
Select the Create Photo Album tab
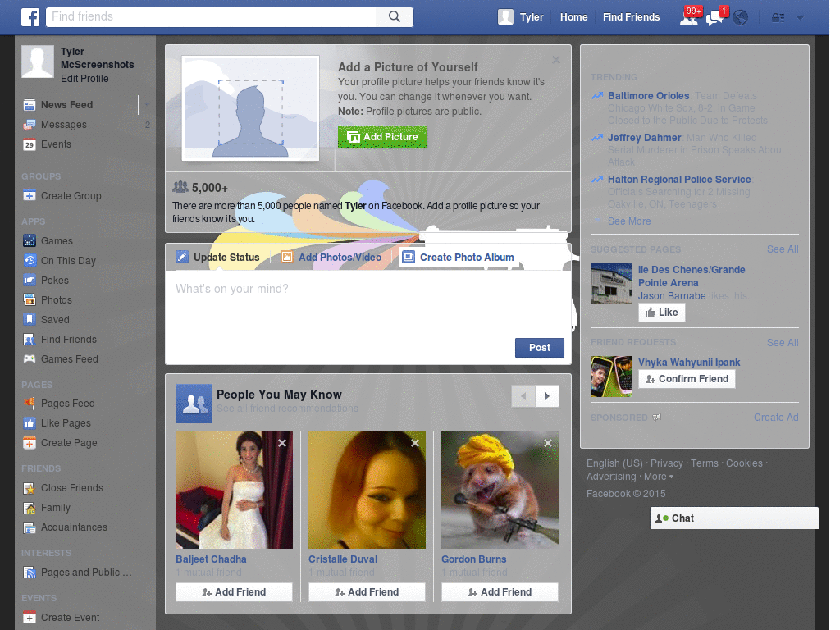pyautogui.click(x=459, y=257)
